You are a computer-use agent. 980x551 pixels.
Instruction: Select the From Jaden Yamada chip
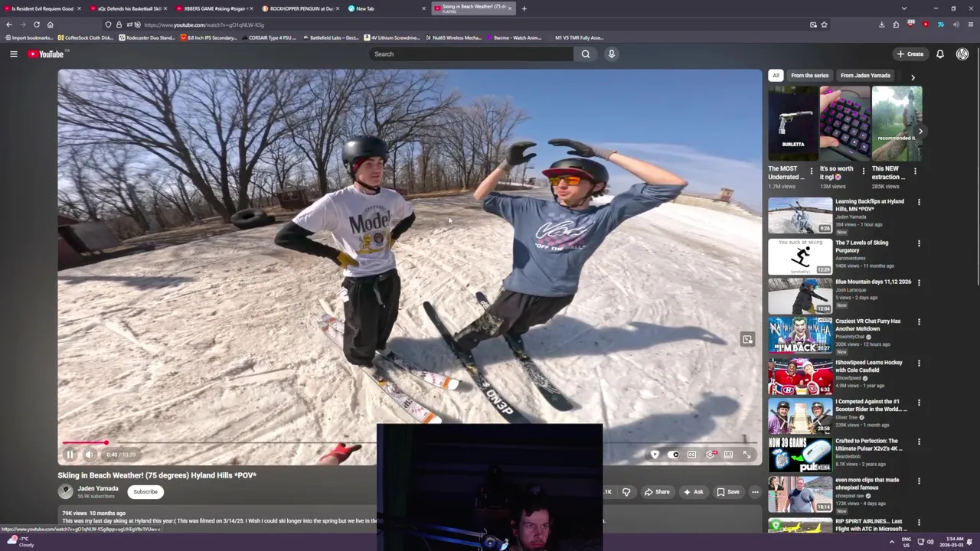coord(865,76)
